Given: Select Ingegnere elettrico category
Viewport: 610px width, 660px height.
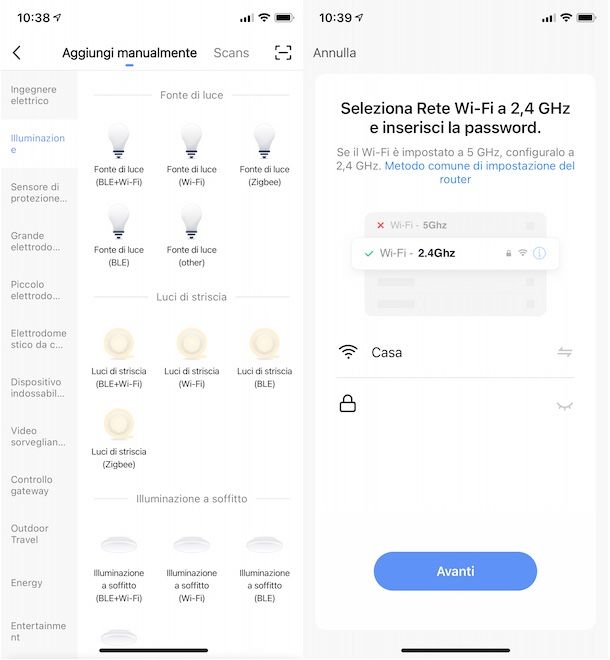Looking at the screenshot, I should coord(38,95).
